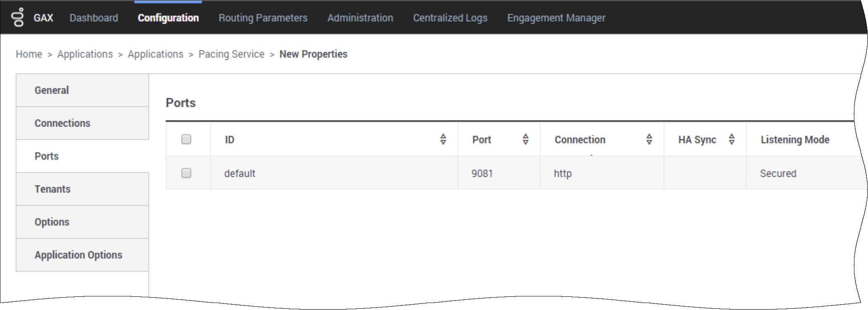Open the Routing Parameters menu

[263, 18]
